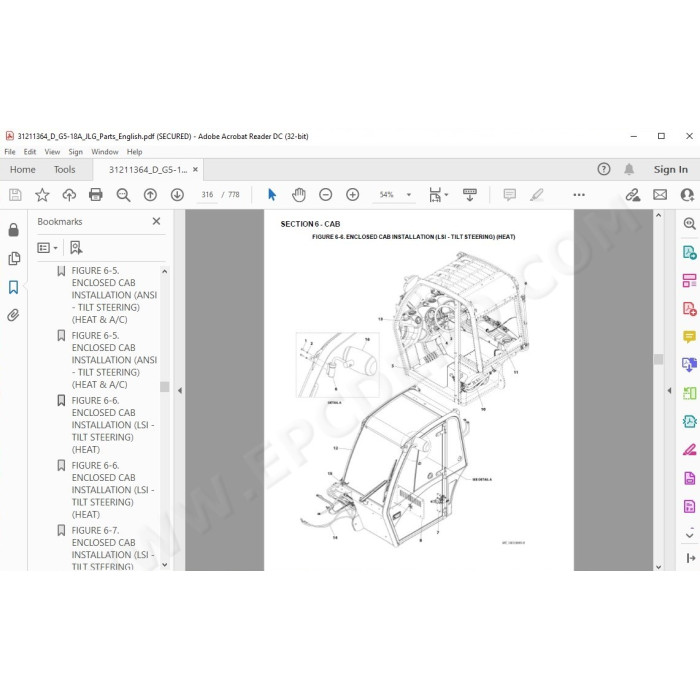Open page thumbnails panel icon
Image resolution: width=700 pixels, height=700 pixels.
click(14, 258)
